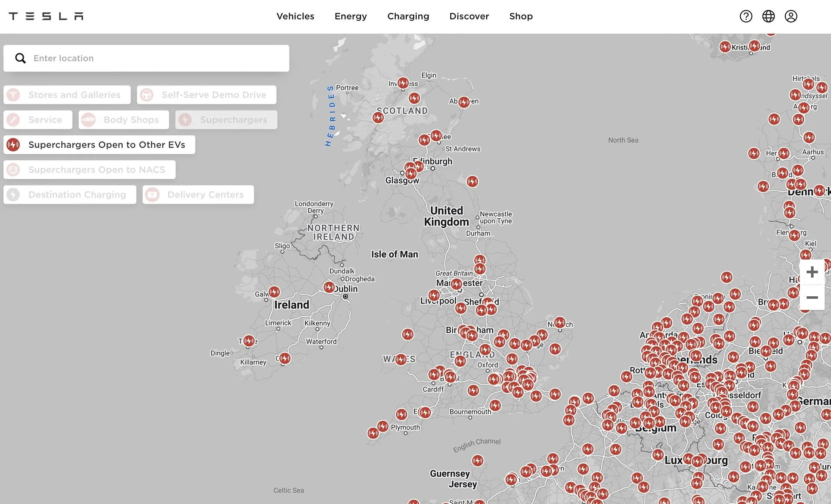The height and width of the screenshot is (504, 831).
Task: Toggle the Superchargers filter
Action: point(226,120)
